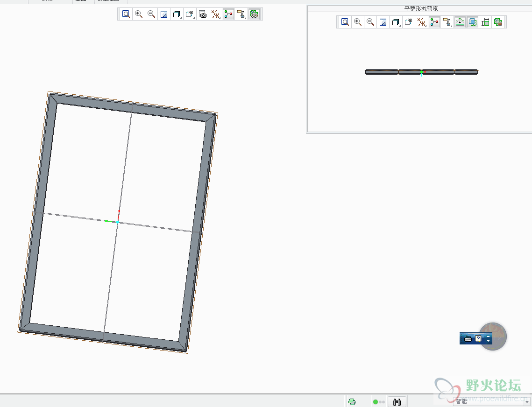The image size is (532, 407).
Task: Click flattened part in preview window
Action: pyautogui.click(x=421, y=72)
